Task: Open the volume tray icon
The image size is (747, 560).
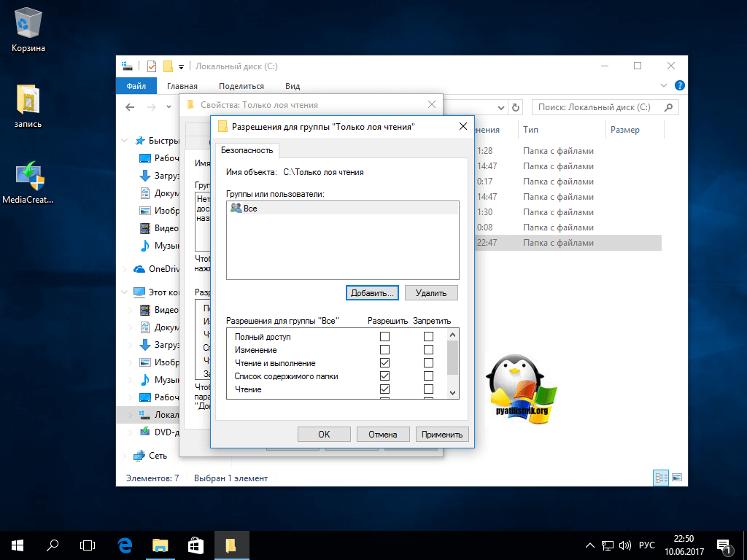Action: pyautogui.click(x=624, y=545)
